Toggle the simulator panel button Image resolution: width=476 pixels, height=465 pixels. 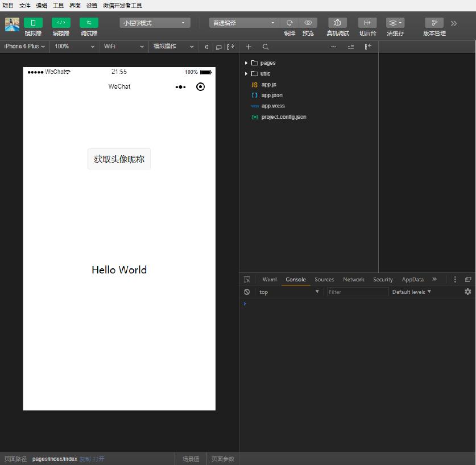pos(33,23)
